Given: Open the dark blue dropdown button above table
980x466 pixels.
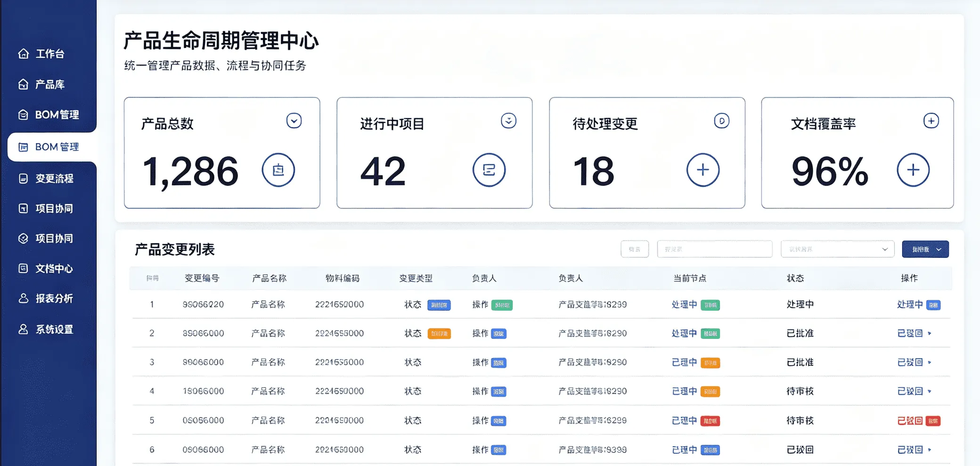Looking at the screenshot, I should click(x=925, y=249).
